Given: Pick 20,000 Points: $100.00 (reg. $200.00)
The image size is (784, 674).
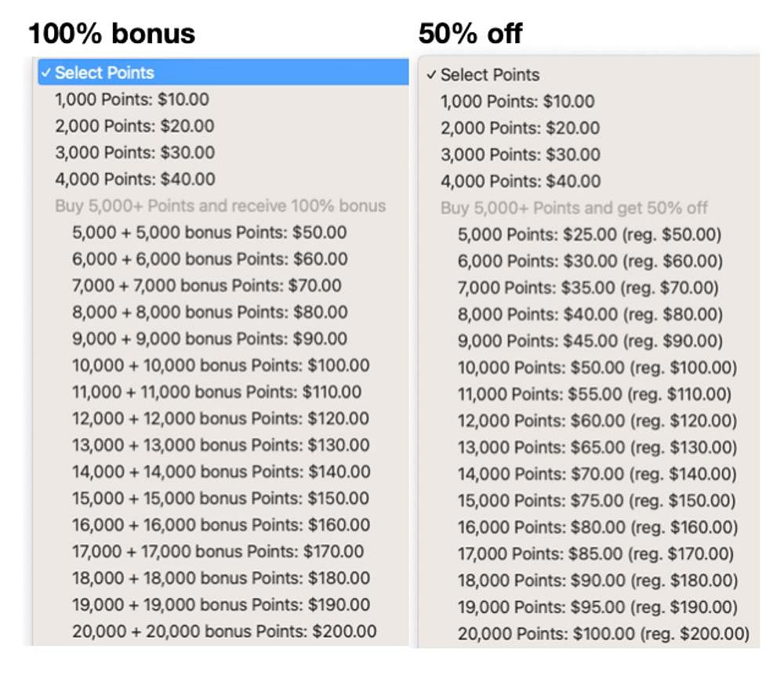Looking at the screenshot, I should (x=604, y=634).
